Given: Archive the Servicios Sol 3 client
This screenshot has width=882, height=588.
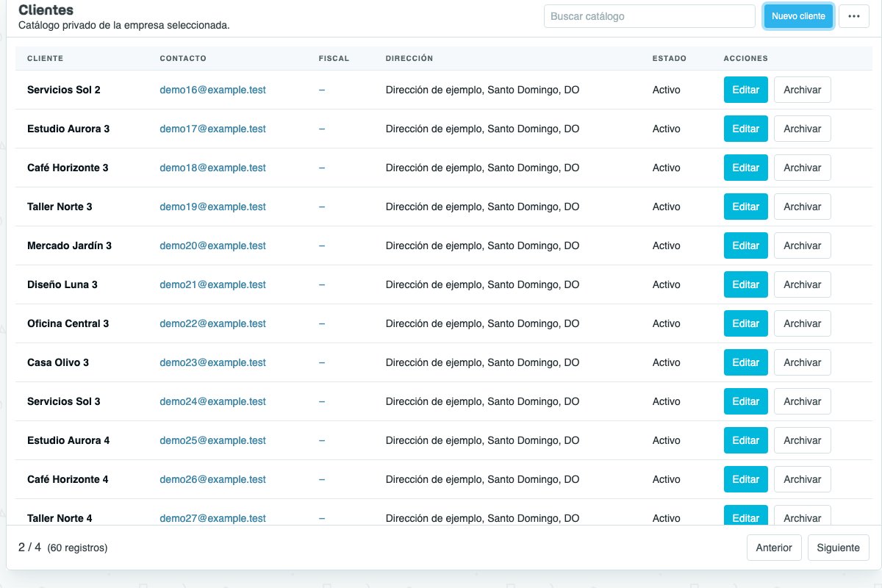Looking at the screenshot, I should (x=803, y=401).
